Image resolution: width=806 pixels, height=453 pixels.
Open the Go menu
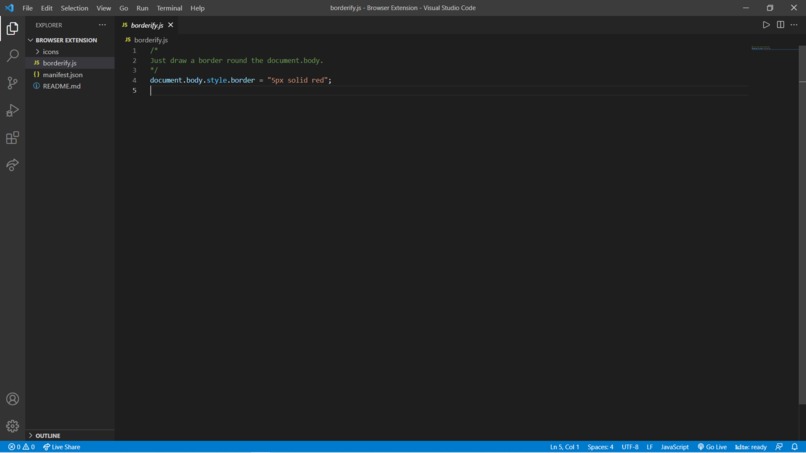click(124, 8)
